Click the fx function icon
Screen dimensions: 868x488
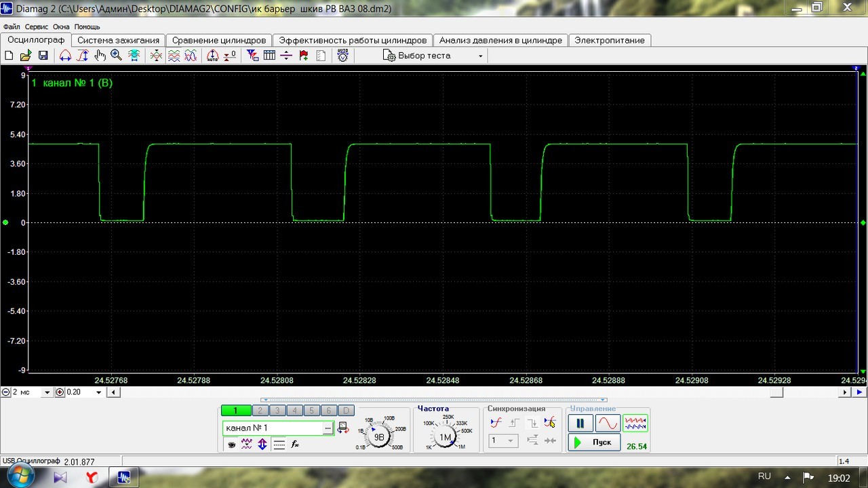coord(295,445)
